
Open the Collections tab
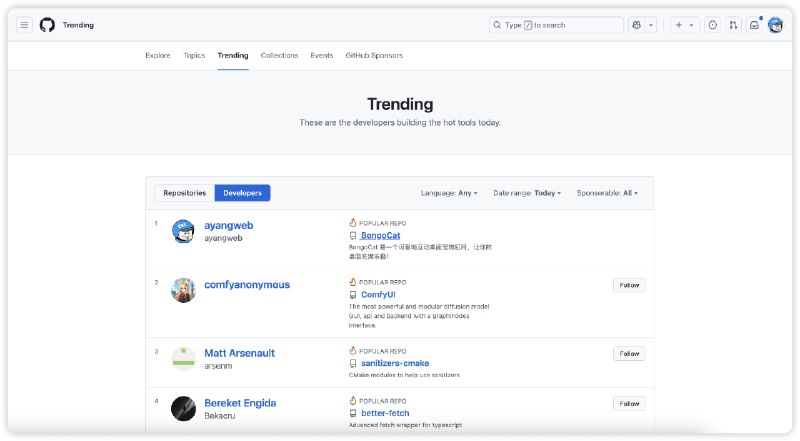[279, 55]
